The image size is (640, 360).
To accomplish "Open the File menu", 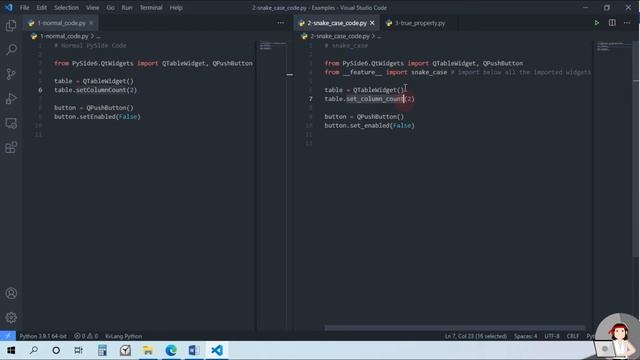I will click(24, 8).
